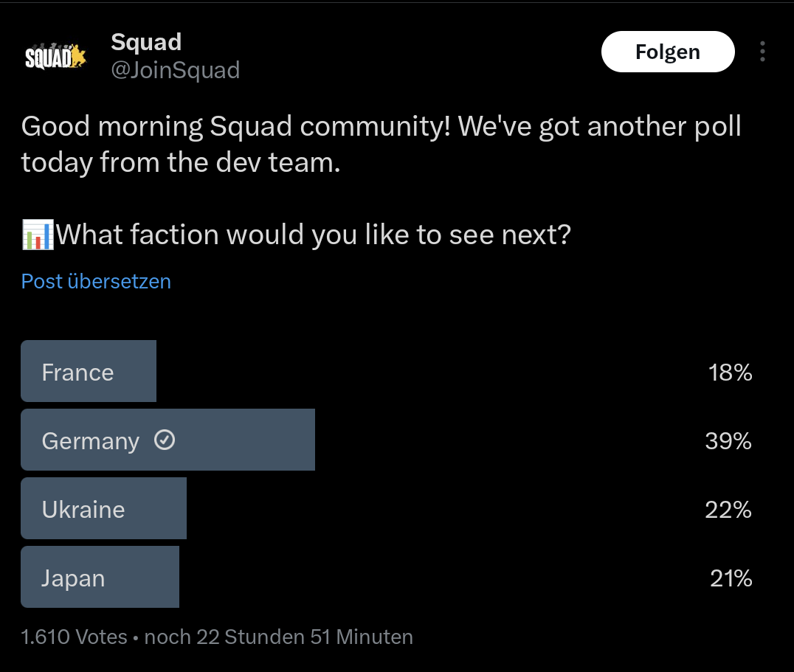
Task: Click the Post übersetzen translate link
Action: pos(96,281)
